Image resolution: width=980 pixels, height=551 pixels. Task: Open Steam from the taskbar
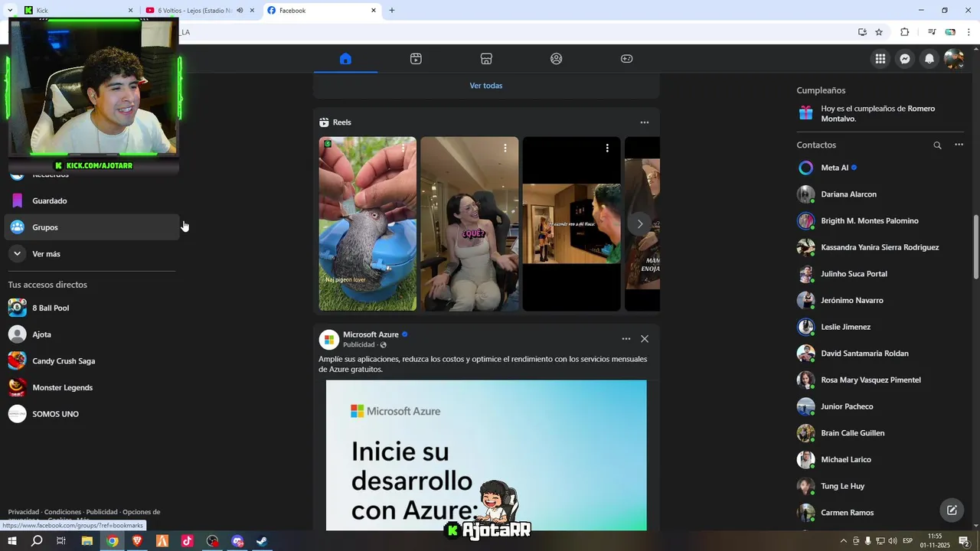[261, 541]
